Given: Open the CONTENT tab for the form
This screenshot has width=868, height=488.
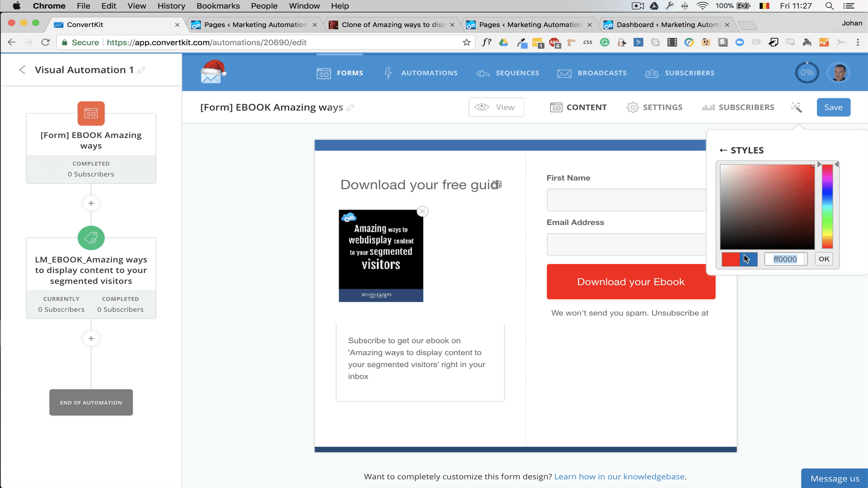Looking at the screenshot, I should pos(578,107).
